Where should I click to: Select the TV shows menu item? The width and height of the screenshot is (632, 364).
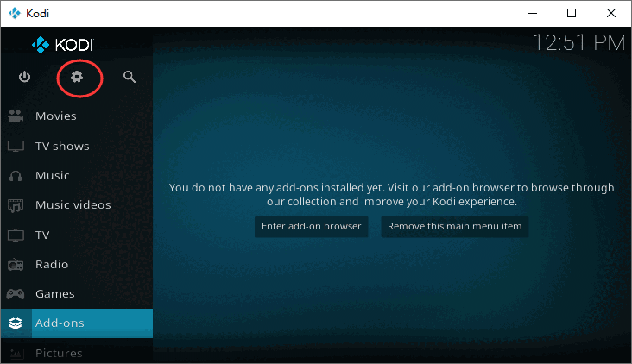point(77,146)
